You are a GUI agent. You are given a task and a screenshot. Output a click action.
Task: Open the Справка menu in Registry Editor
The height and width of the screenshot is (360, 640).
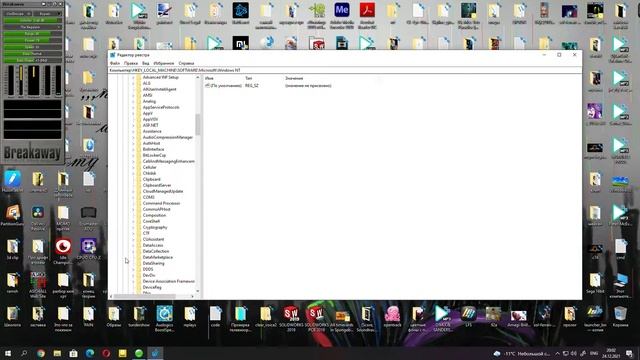point(186,63)
